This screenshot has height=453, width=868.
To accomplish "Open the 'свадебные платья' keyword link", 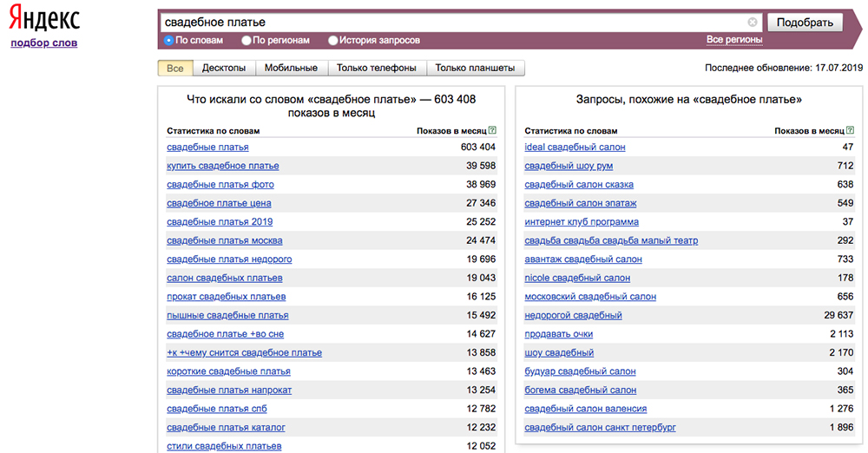I will click(x=207, y=148).
